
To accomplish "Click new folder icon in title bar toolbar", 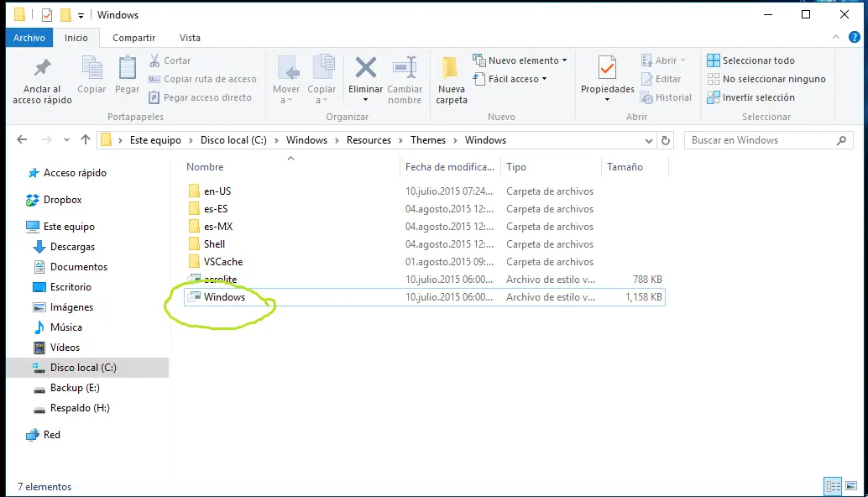I will point(65,15).
